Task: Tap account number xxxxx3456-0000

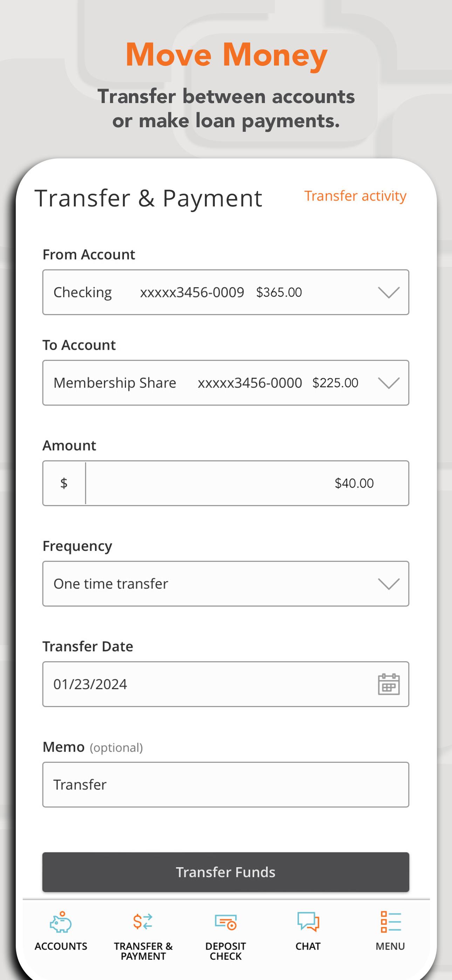Action: (x=250, y=383)
